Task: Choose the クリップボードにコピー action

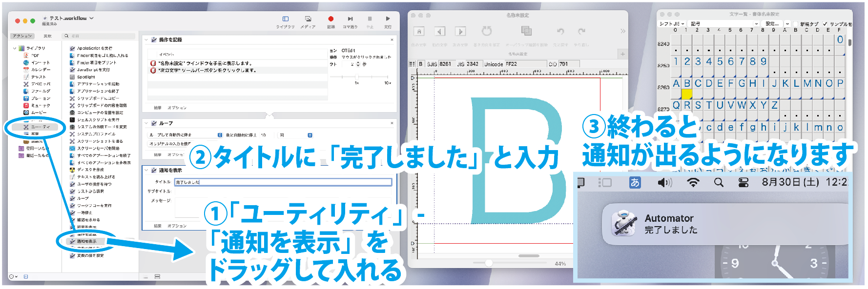Action: [x=95, y=98]
